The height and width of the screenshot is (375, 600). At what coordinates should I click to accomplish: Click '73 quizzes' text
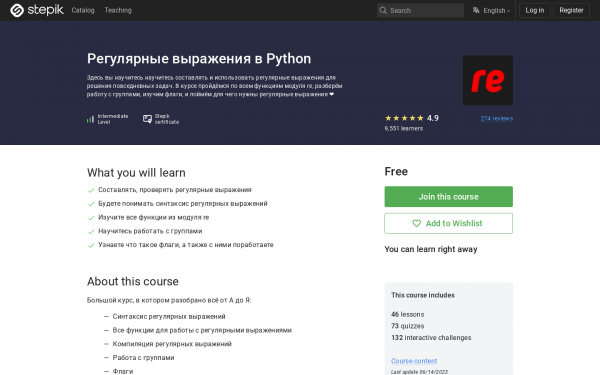[408, 326]
